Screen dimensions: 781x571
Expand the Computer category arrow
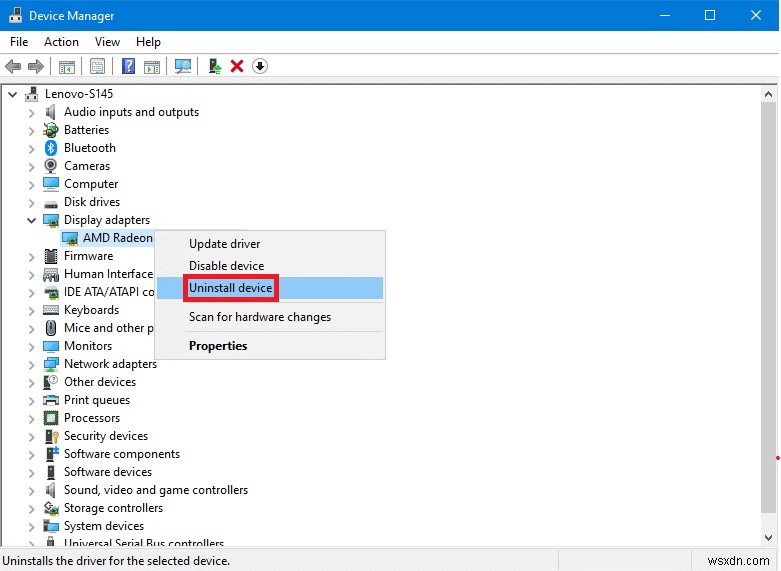[x=31, y=185]
